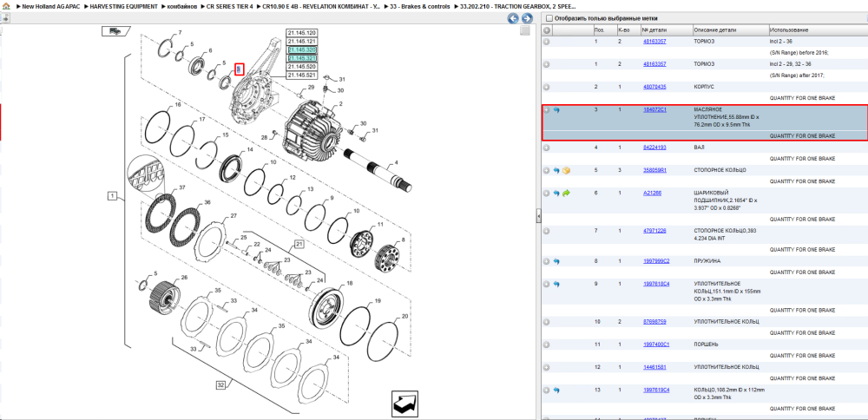Open 'комбайнов' breadcrumb
Screen dimensions: 868x420
[182, 6]
